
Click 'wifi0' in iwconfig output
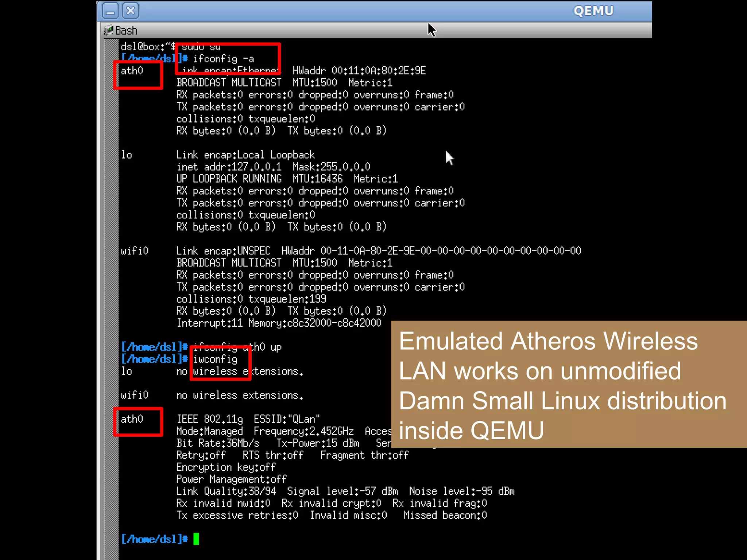coord(135,395)
